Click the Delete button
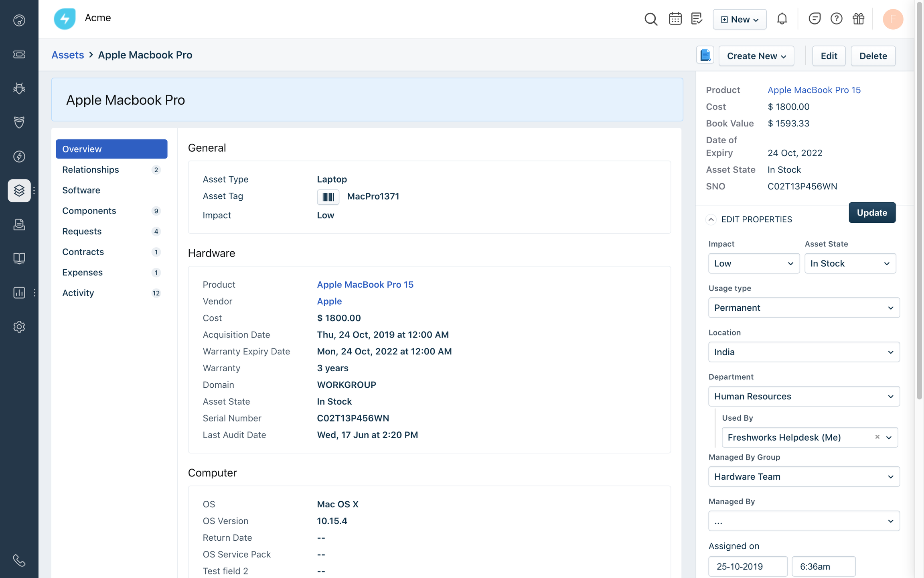The image size is (924, 578). click(x=873, y=56)
